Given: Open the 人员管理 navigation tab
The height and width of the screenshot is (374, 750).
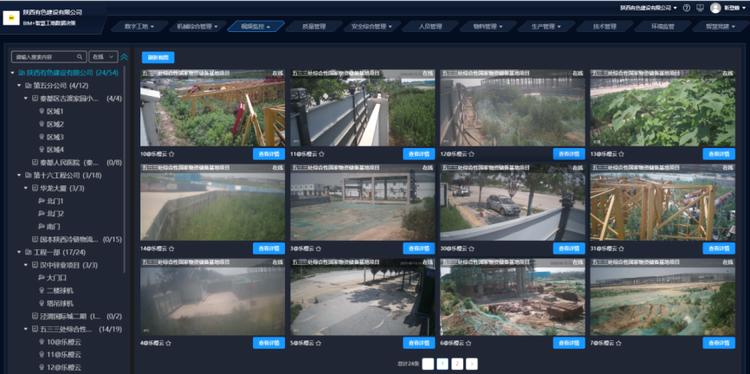Looking at the screenshot, I should tap(430, 27).
